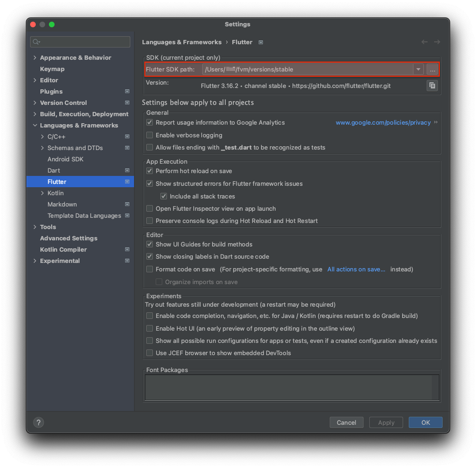Open the Flutter SDK path dropdown
Viewport: 476px width, 468px height.
click(418, 69)
